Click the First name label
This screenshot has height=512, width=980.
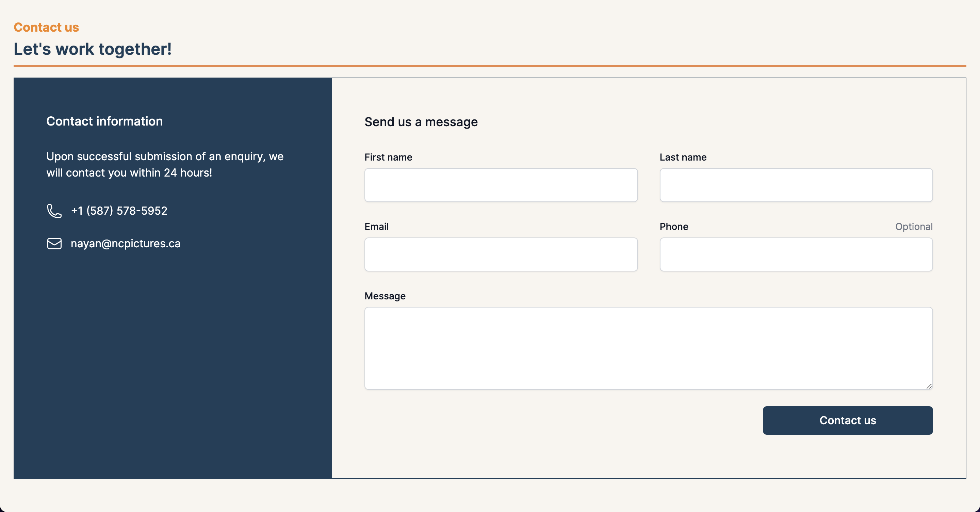(x=388, y=157)
